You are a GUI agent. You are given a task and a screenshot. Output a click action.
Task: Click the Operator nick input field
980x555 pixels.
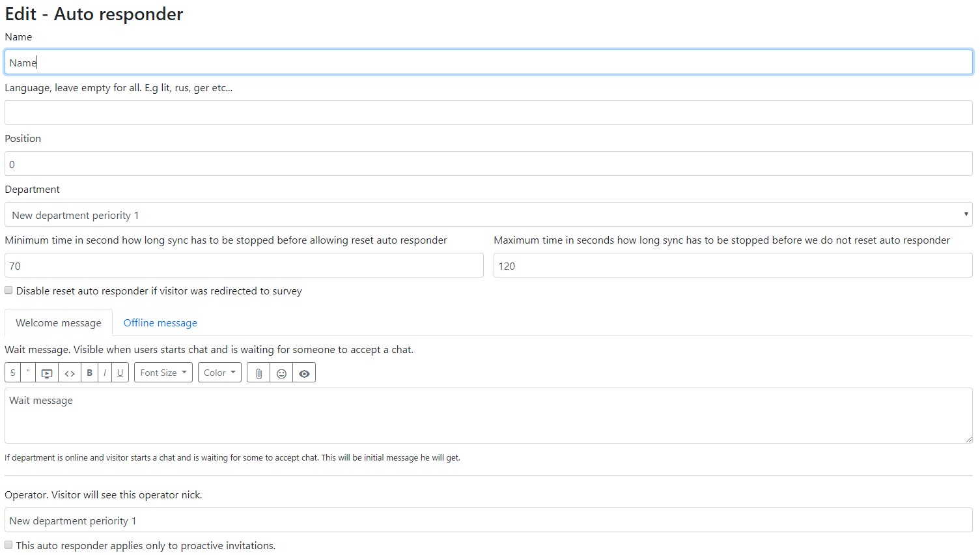[x=488, y=520]
